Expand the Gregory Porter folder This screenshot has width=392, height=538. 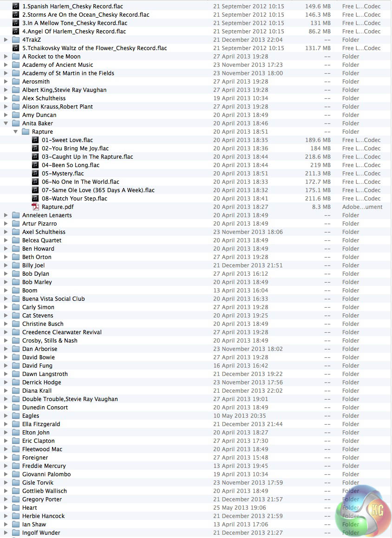6,499
